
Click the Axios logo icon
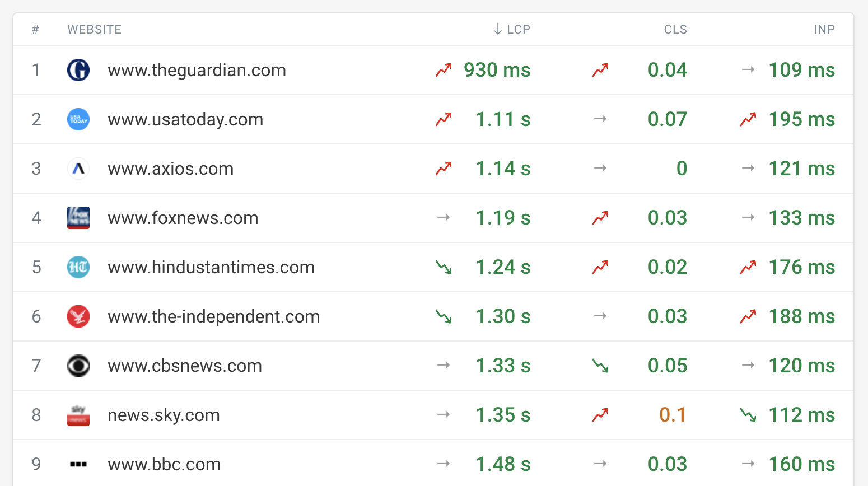(x=78, y=169)
